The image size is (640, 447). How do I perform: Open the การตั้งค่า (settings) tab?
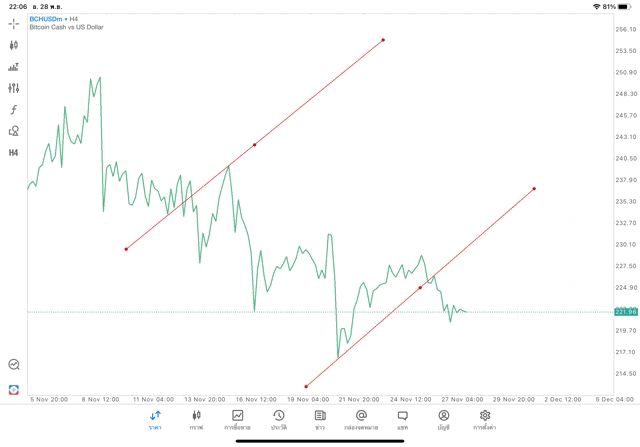coord(485,419)
